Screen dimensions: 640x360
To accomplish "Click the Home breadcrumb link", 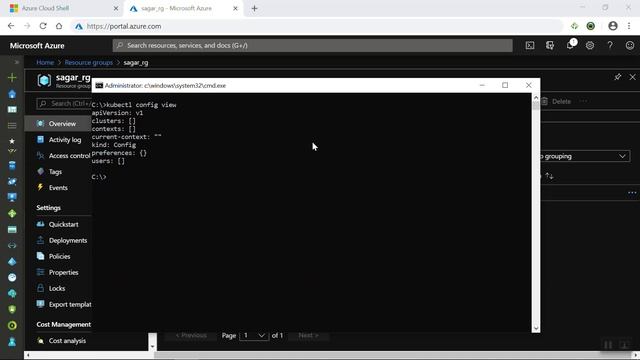I will click(x=45, y=62).
